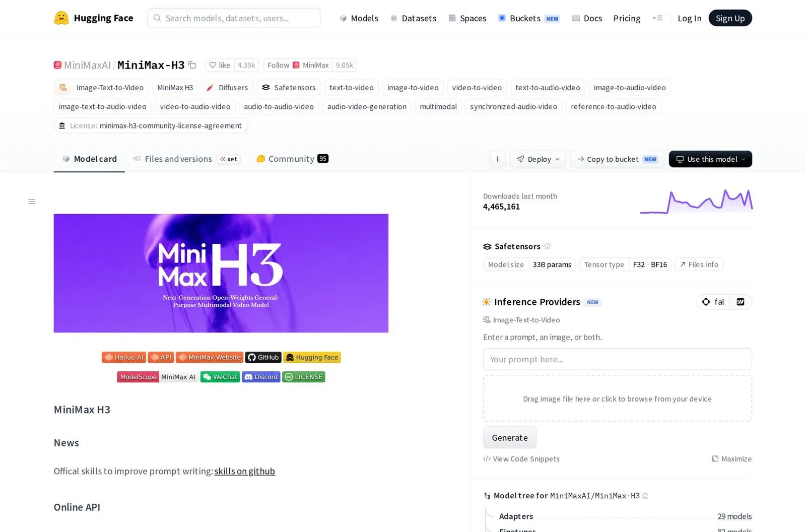806x532 pixels.
Task: Open the yellow Hugging Face badge
Action: [x=312, y=357]
